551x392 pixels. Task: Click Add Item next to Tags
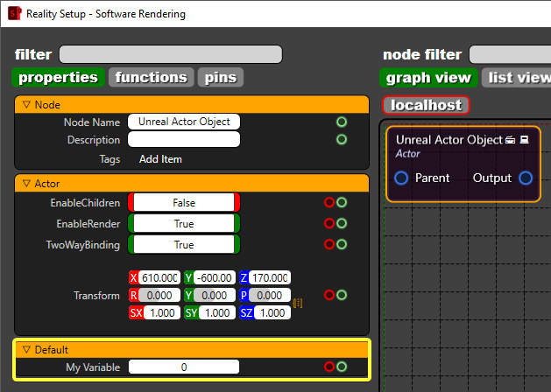(161, 160)
